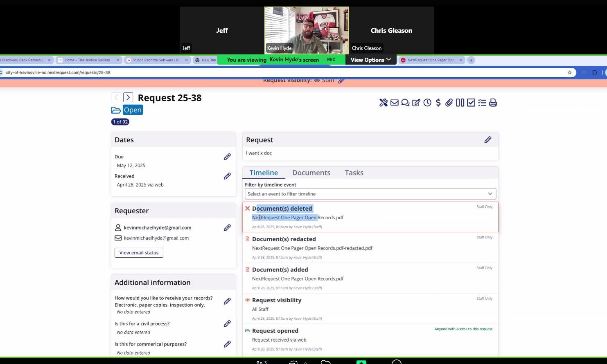Click Chris Gleason's participant tile

point(391,30)
